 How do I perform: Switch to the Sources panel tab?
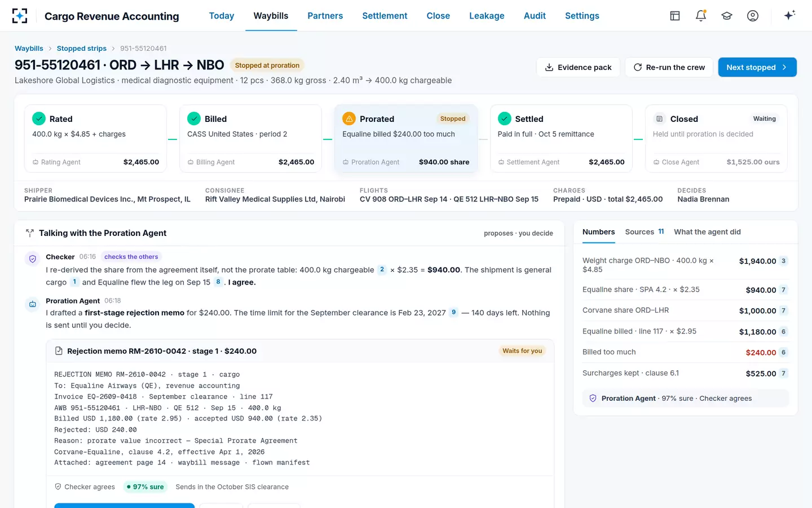click(x=645, y=232)
